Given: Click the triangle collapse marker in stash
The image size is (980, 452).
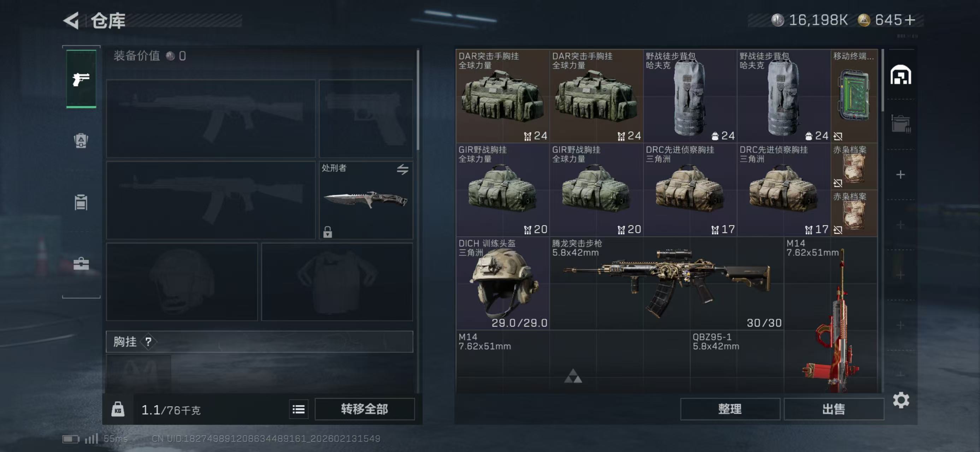Looking at the screenshot, I should (x=573, y=376).
